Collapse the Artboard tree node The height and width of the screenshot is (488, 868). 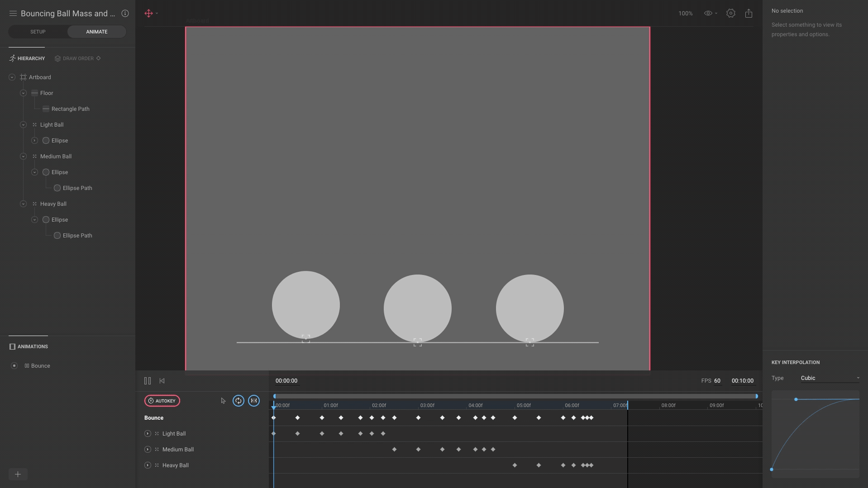click(x=12, y=77)
